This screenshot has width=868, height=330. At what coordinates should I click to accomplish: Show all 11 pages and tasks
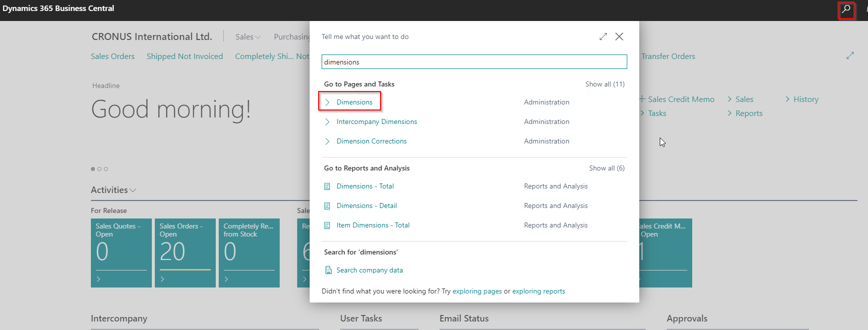coord(605,84)
